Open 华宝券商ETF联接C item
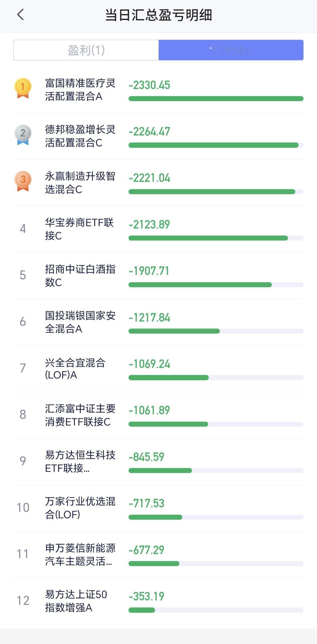 click(x=158, y=229)
